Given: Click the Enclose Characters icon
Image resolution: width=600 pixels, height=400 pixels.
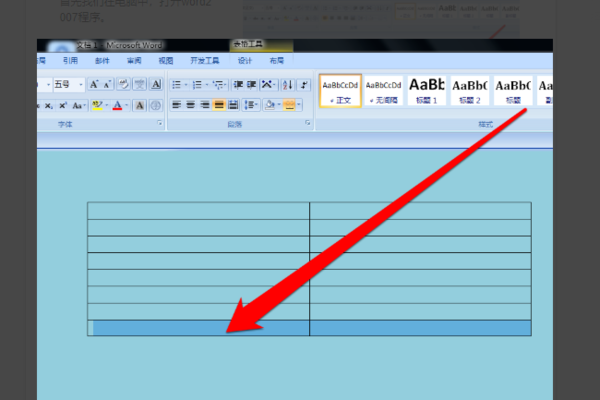Looking at the screenshot, I should pos(156,106).
